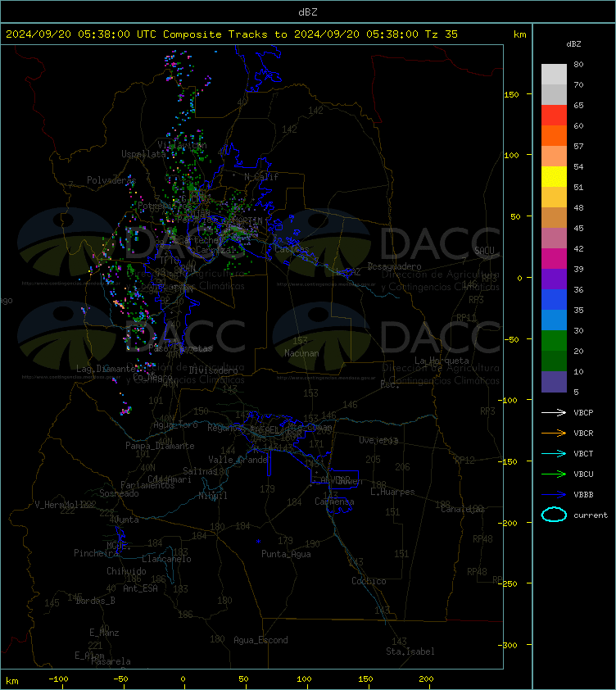Pick the mauve swatch between 45 and 42
The image size is (616, 690).
tap(554, 238)
